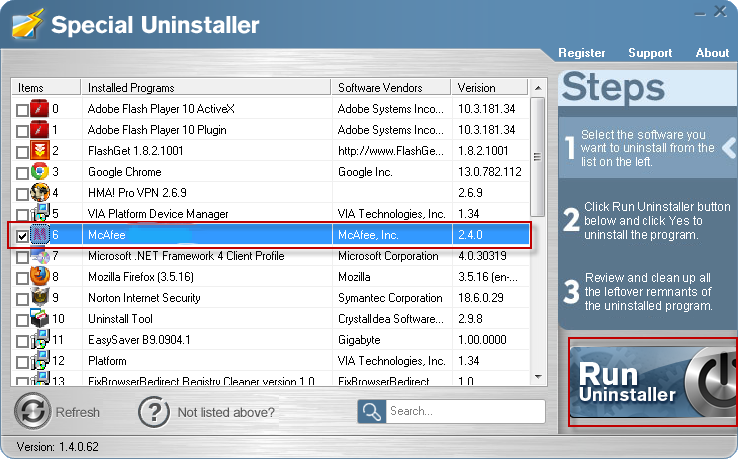This screenshot has width=738, height=459.
Task: Click the Google Chrome icon in list
Action: 40,172
